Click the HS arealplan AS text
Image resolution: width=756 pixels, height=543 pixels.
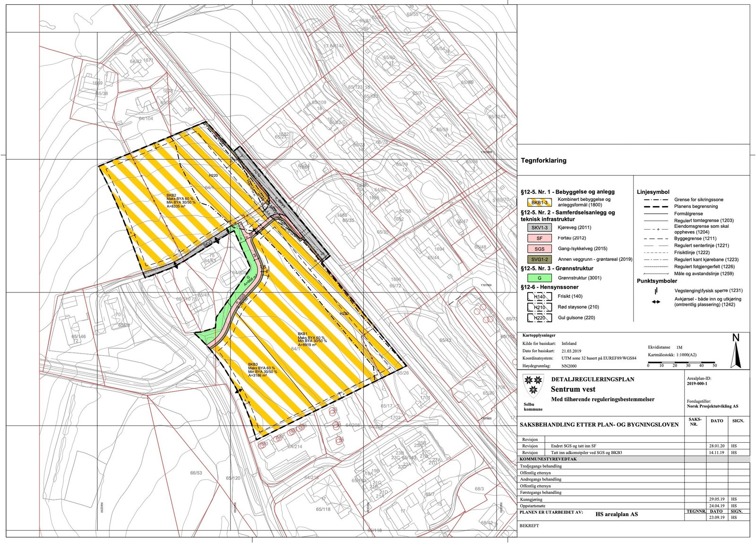tap(617, 513)
